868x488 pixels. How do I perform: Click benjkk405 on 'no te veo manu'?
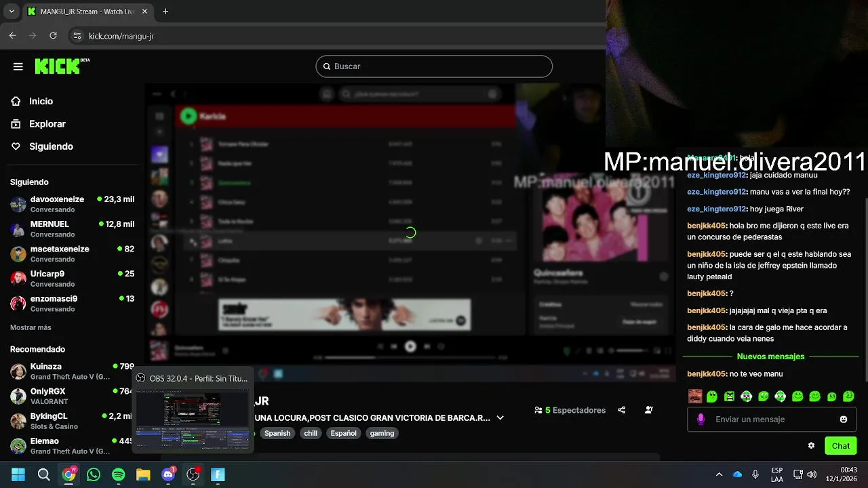pyautogui.click(x=707, y=373)
